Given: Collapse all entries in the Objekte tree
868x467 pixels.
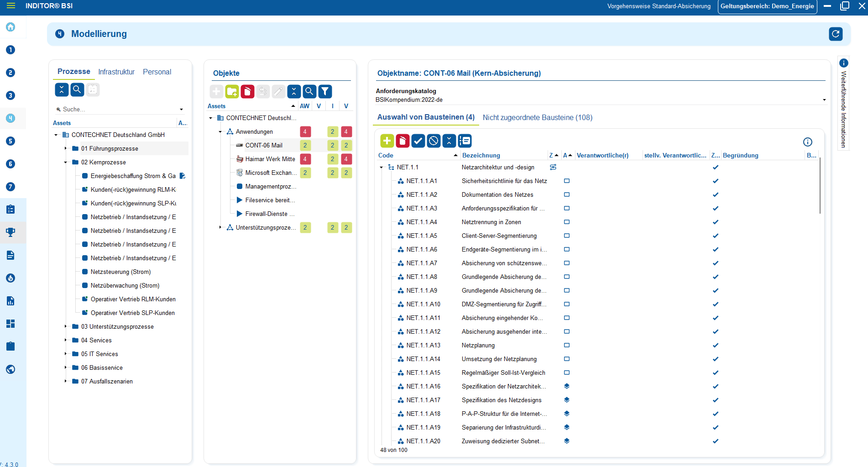Looking at the screenshot, I should (x=294, y=91).
